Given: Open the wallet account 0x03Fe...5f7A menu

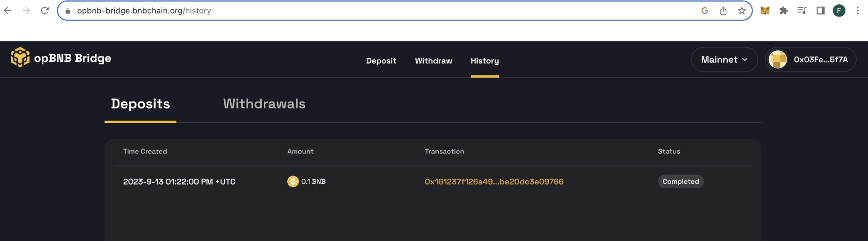Looking at the screenshot, I should 810,60.
